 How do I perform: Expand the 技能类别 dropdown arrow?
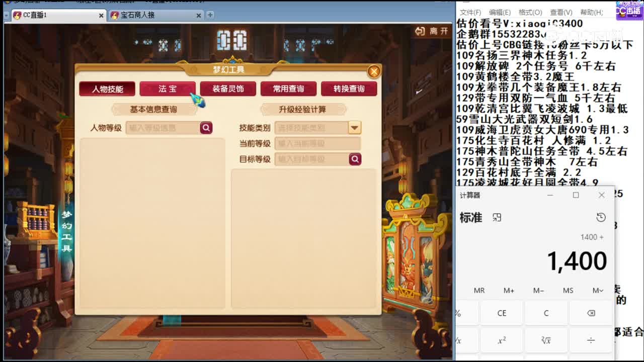pyautogui.click(x=355, y=128)
